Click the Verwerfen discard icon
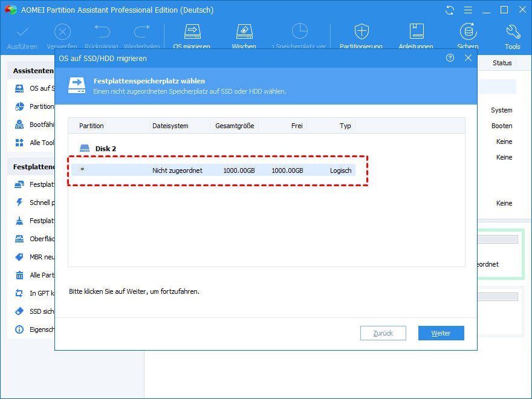532x399 pixels. [62, 32]
